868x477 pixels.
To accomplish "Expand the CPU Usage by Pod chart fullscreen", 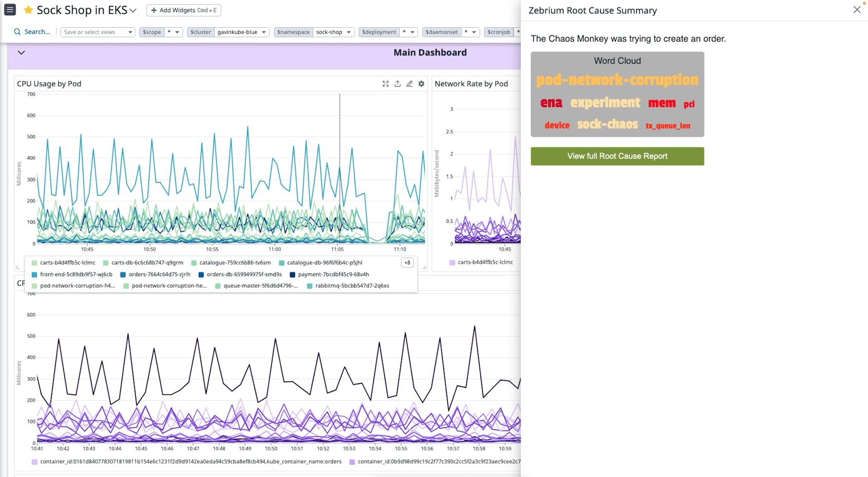I will (385, 84).
